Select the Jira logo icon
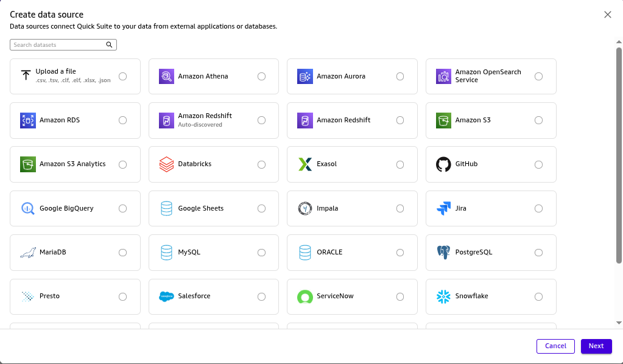Viewport: 623px width, 364px height. [443, 208]
